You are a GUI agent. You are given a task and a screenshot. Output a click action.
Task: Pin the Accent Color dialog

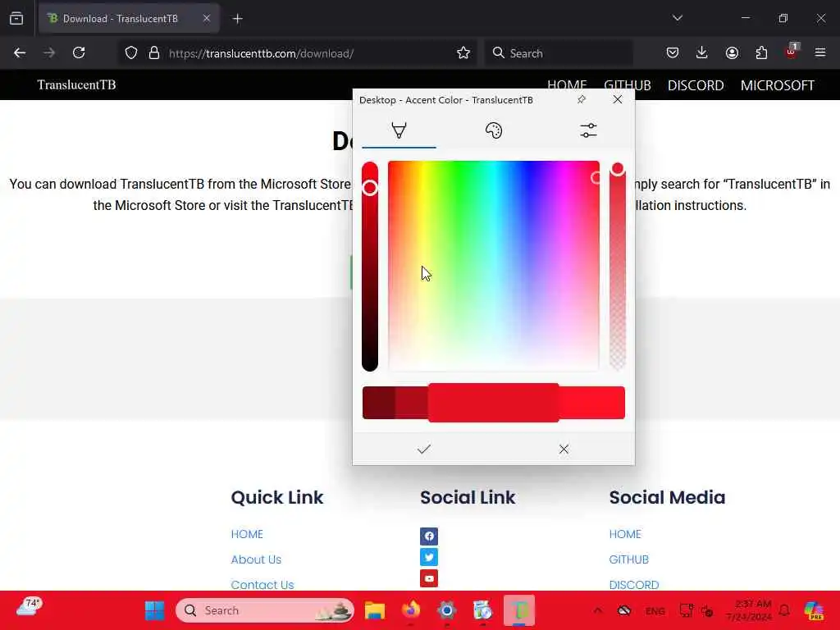pyautogui.click(x=582, y=99)
